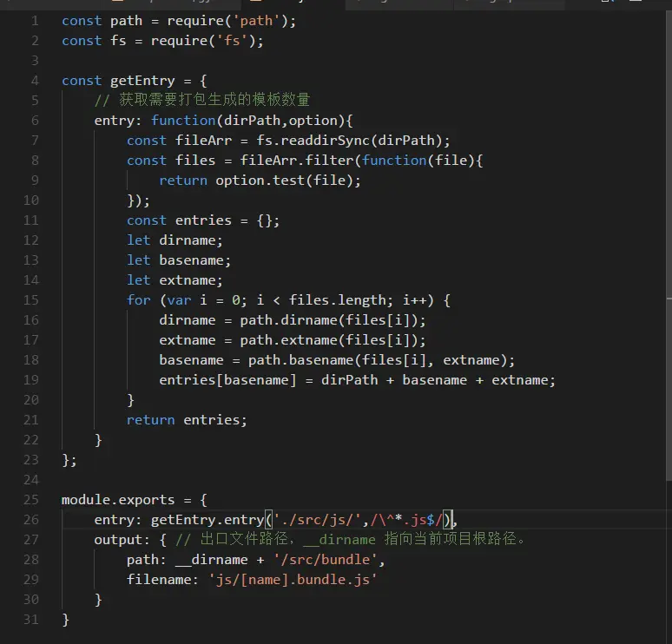Click dirPath,option parameters on line 6
Image resolution: width=672 pixels, height=644 pixels.
[280, 121]
